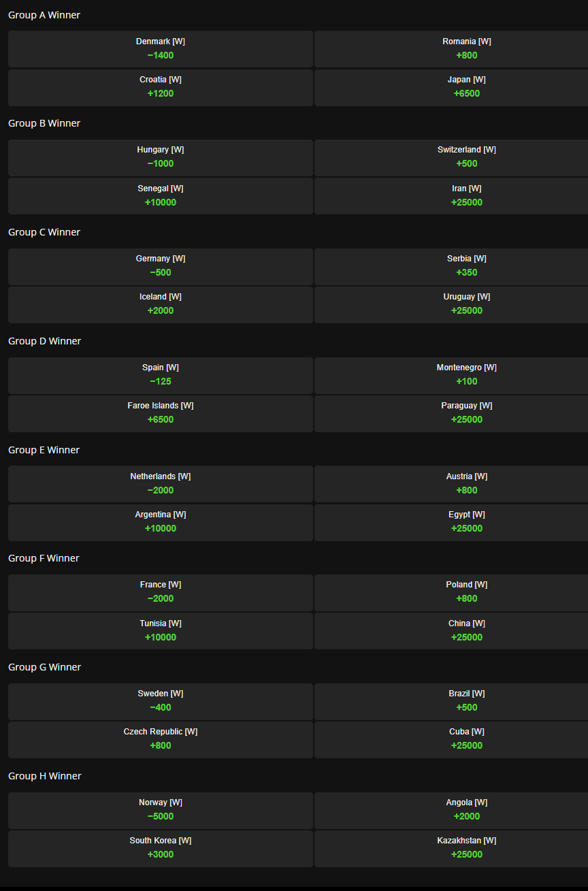588x891 pixels.
Task: Choose Norway to win Group H
Action: tap(161, 810)
